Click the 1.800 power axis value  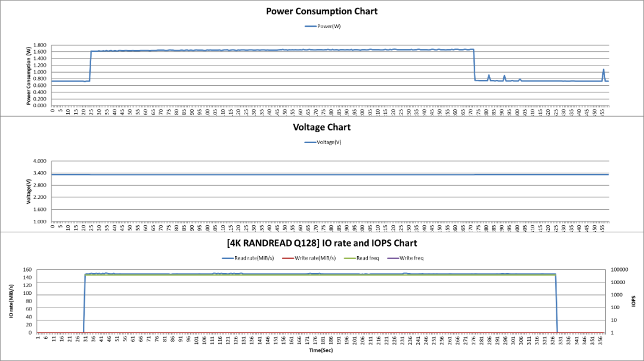click(x=40, y=45)
